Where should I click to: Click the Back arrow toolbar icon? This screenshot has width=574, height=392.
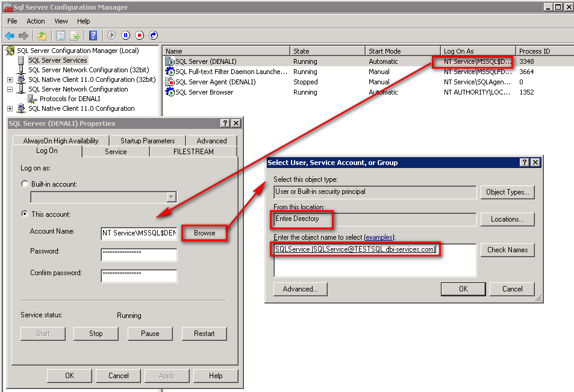click(x=10, y=36)
